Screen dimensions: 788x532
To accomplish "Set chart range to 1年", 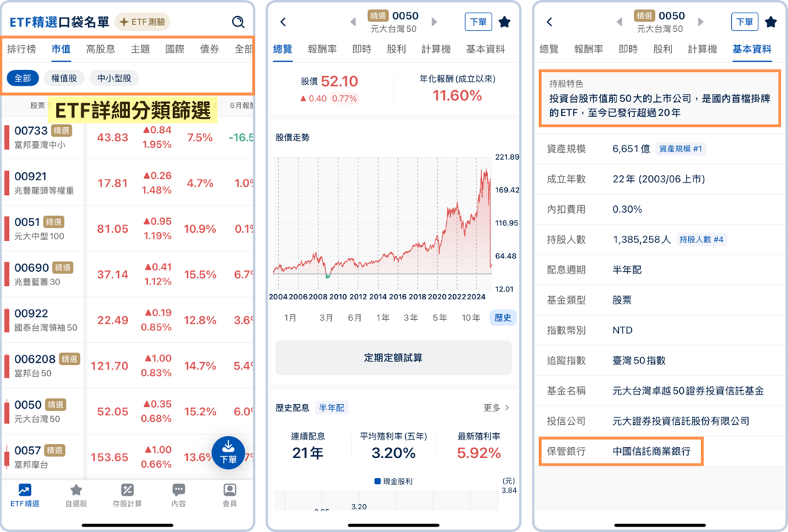I will coord(383,318).
